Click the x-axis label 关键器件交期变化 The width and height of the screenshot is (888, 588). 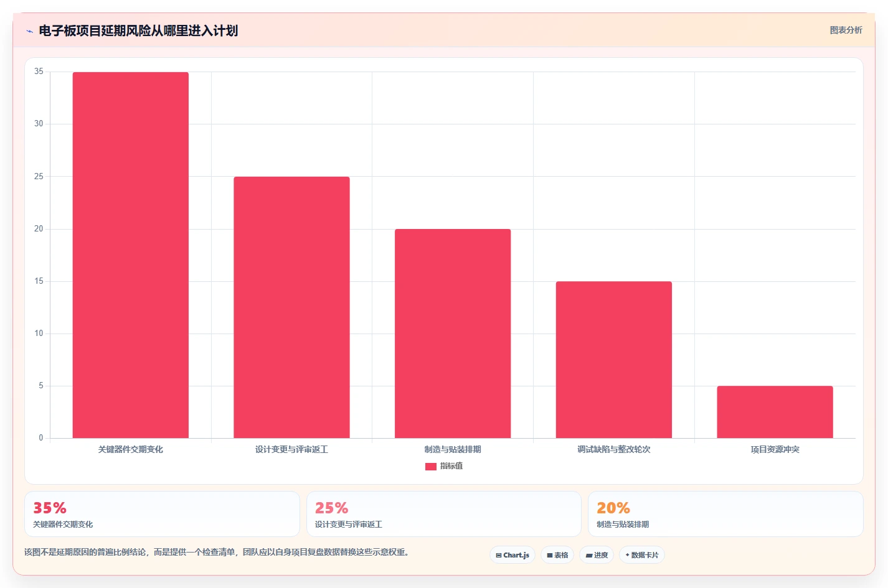click(x=131, y=449)
